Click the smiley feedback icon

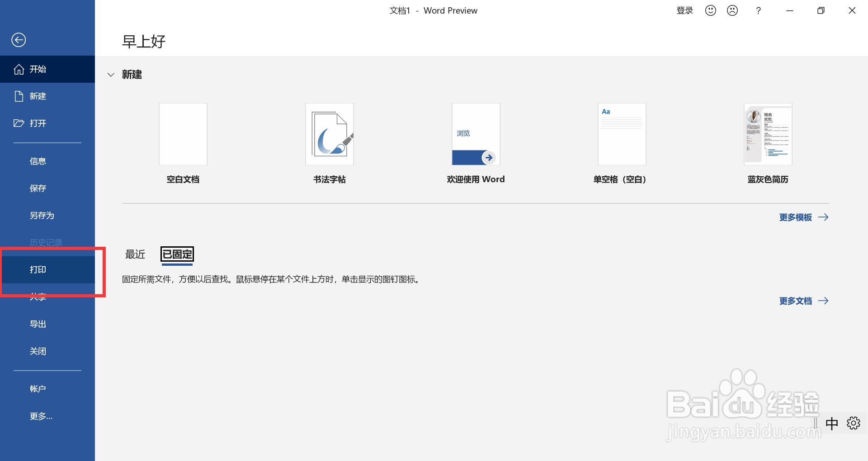(x=710, y=10)
